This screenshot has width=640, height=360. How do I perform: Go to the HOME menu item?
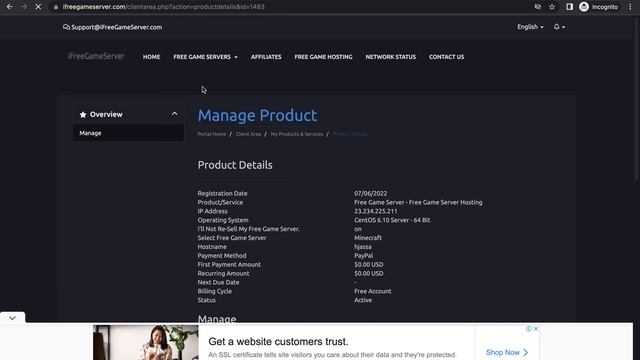(x=151, y=57)
